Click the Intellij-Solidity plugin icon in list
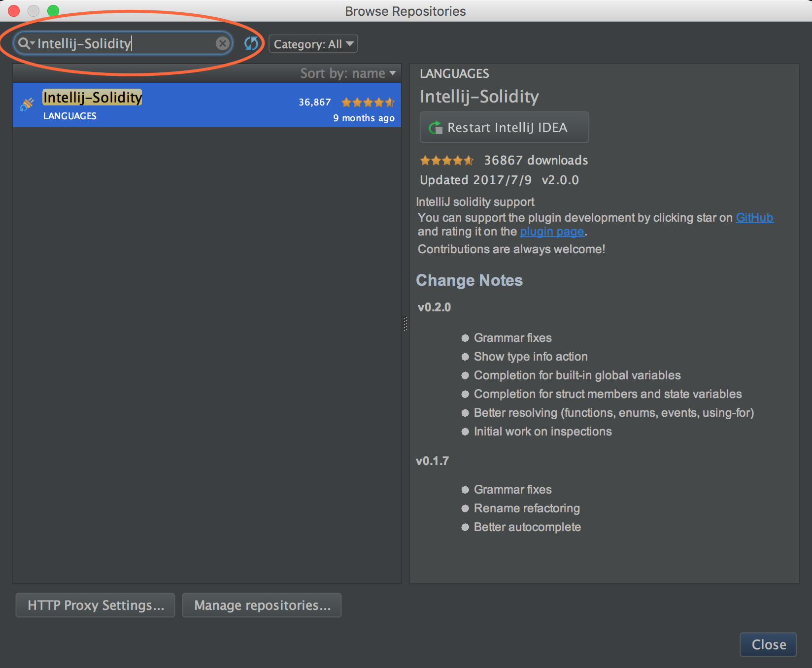The image size is (812, 668). point(27,104)
